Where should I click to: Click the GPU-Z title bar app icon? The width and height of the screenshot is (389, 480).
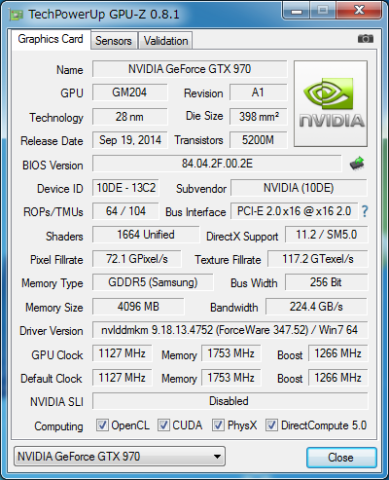coord(16,14)
